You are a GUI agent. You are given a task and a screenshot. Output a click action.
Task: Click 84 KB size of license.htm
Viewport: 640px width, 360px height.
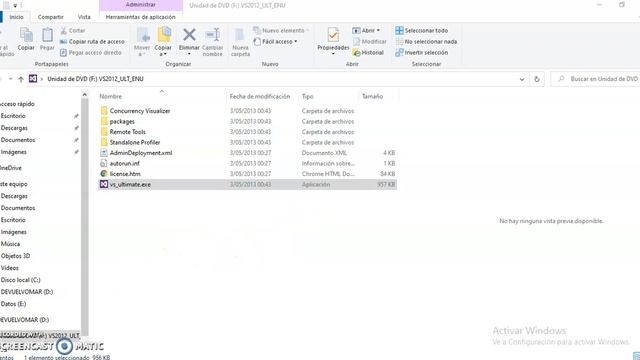387,174
